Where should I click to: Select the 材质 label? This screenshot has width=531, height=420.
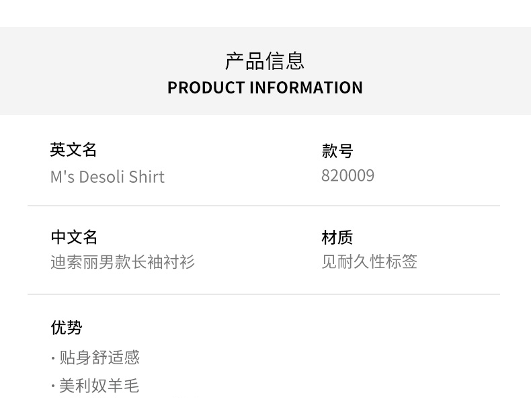pos(337,237)
